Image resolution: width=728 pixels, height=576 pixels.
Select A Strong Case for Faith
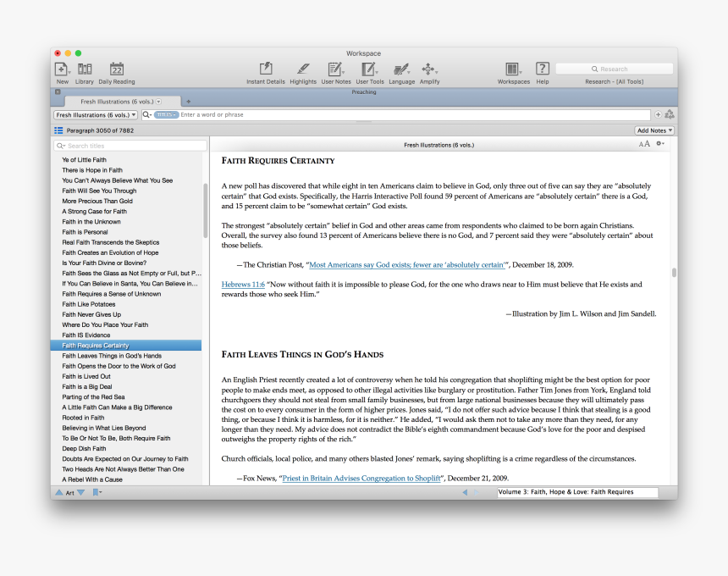pyautogui.click(x=94, y=212)
